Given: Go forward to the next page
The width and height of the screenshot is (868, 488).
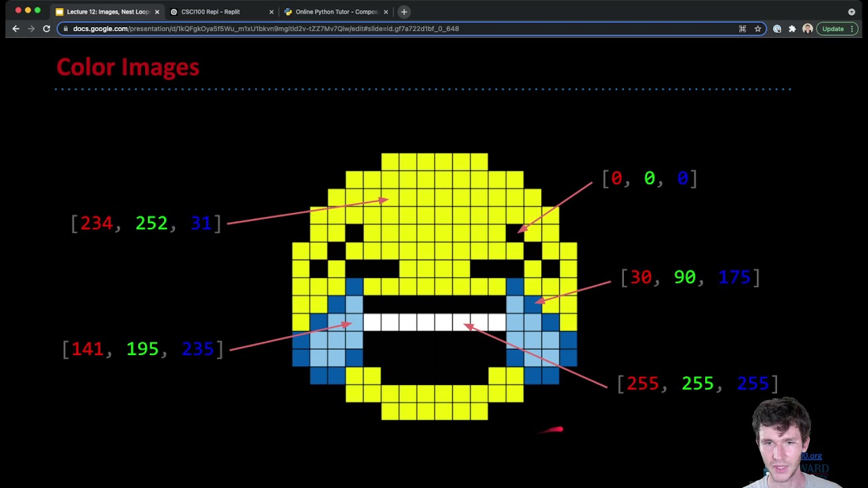Looking at the screenshot, I should (x=31, y=28).
